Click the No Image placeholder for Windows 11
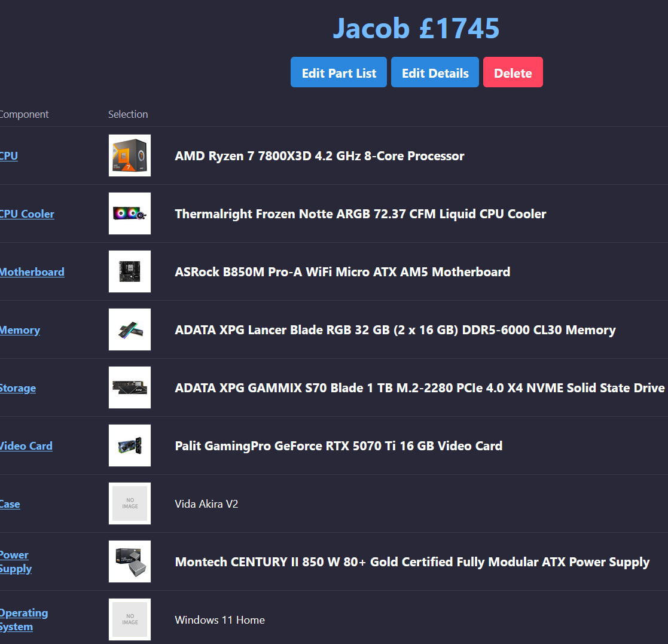 tap(130, 619)
